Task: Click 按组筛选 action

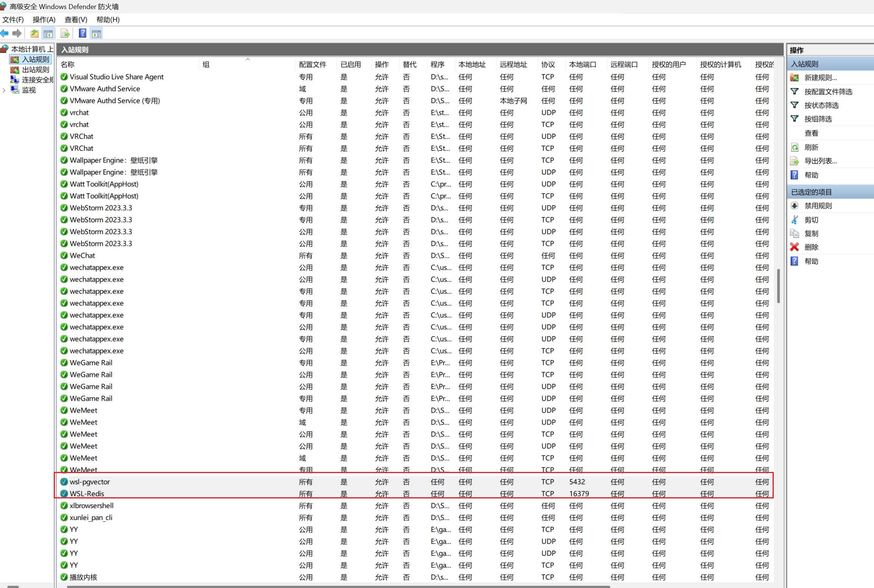Action: 818,119
